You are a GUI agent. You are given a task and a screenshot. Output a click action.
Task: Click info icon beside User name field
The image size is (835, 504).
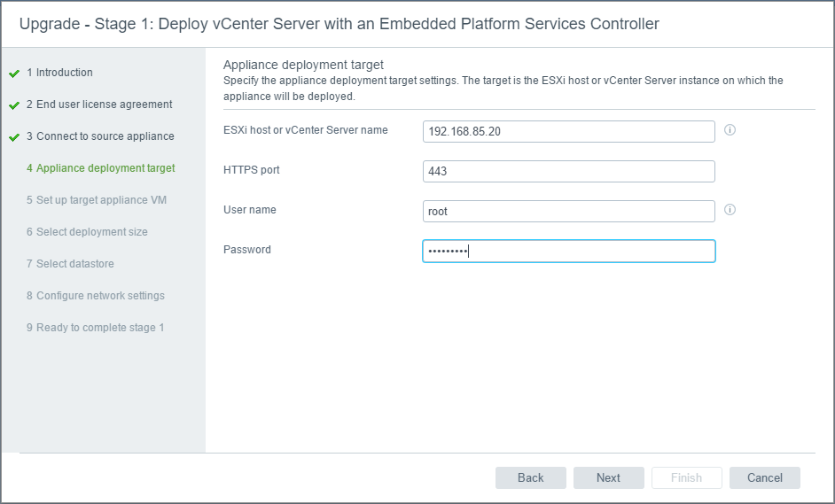730,210
